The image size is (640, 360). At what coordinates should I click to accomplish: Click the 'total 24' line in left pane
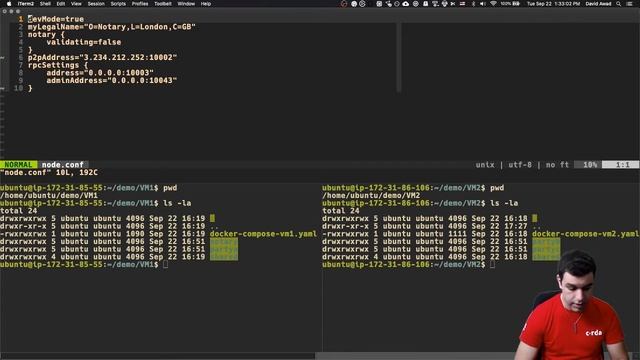click(x=19, y=211)
